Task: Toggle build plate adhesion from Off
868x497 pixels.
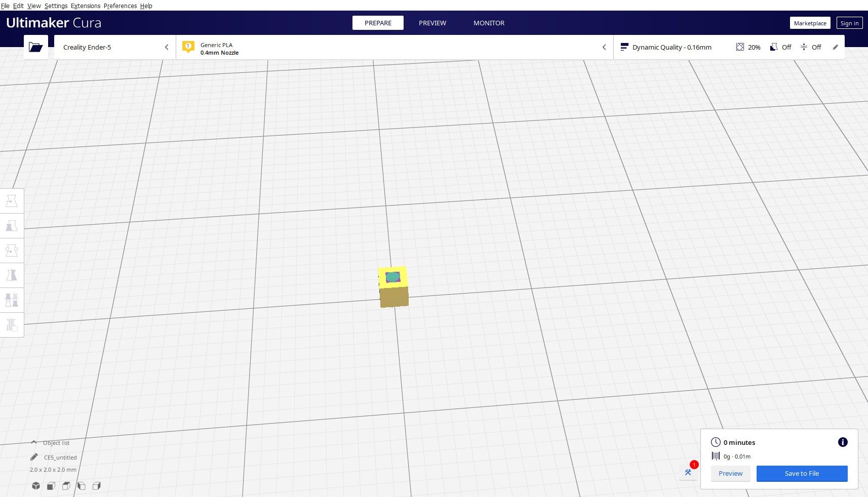Action: pos(810,47)
